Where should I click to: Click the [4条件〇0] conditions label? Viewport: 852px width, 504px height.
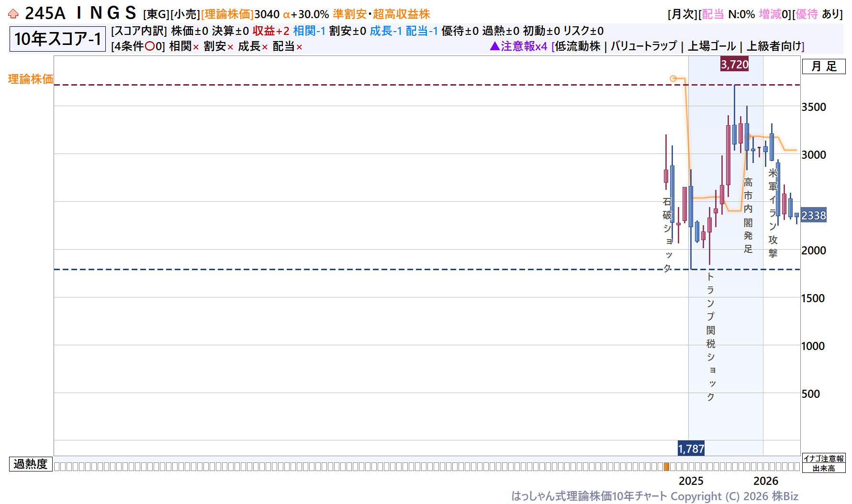(x=138, y=46)
